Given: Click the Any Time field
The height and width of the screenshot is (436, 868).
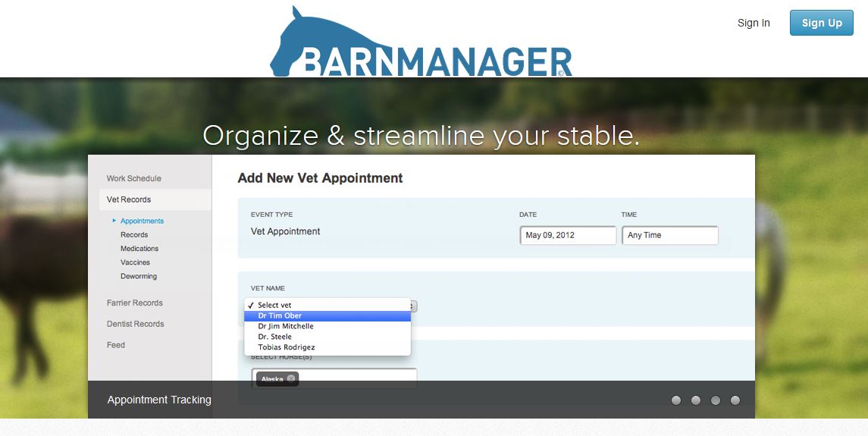Looking at the screenshot, I should click(x=670, y=235).
